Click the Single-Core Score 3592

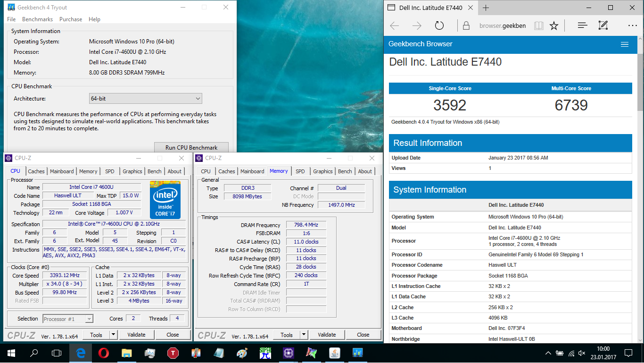[450, 105]
